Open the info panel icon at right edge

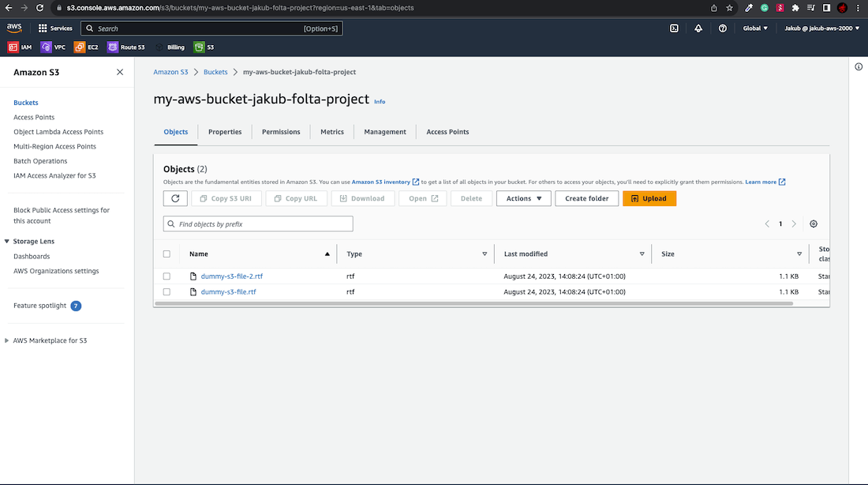pyautogui.click(x=859, y=67)
